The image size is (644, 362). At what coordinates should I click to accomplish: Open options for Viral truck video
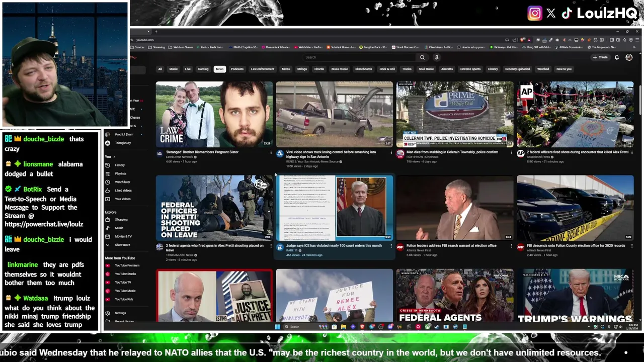coord(391,152)
